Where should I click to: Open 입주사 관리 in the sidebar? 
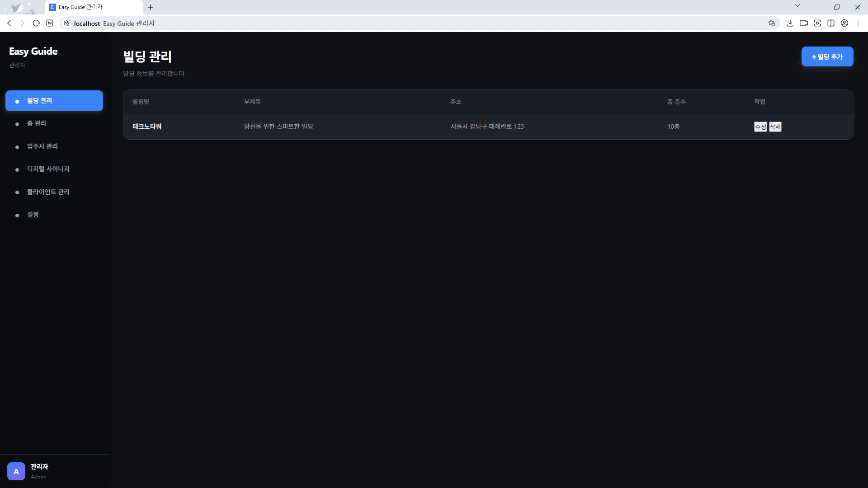tap(42, 146)
